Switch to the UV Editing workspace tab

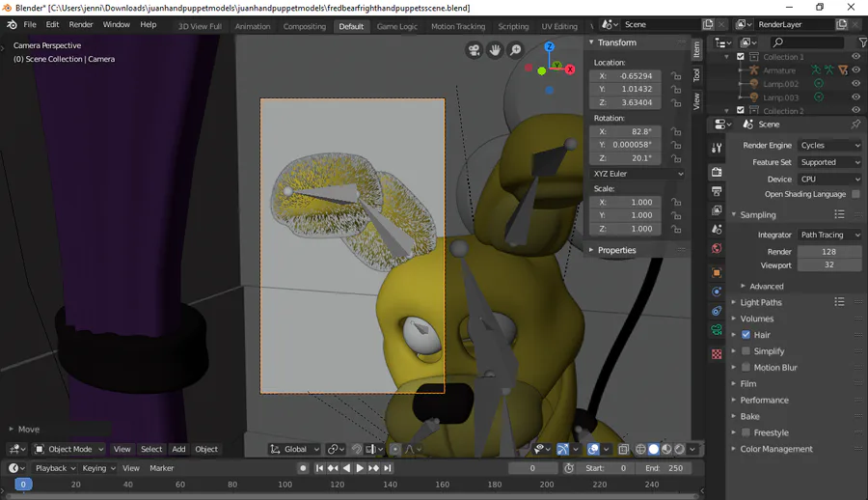559,26
